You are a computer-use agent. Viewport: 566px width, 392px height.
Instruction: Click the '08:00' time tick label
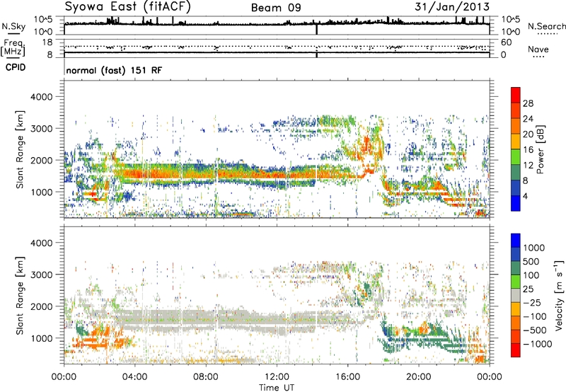pos(205,377)
